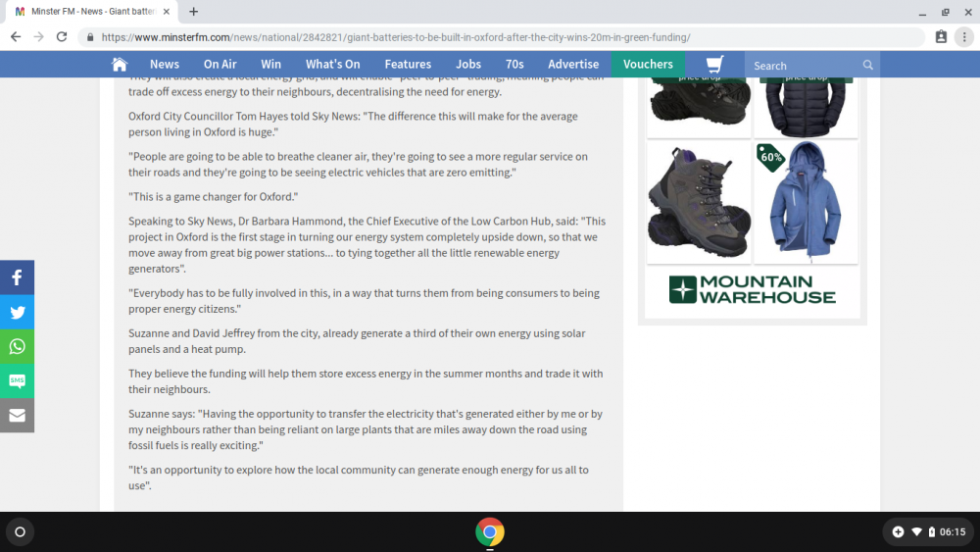Open the Chrome OS launcher
Image resolution: width=980 pixels, height=552 pixels.
(x=20, y=532)
